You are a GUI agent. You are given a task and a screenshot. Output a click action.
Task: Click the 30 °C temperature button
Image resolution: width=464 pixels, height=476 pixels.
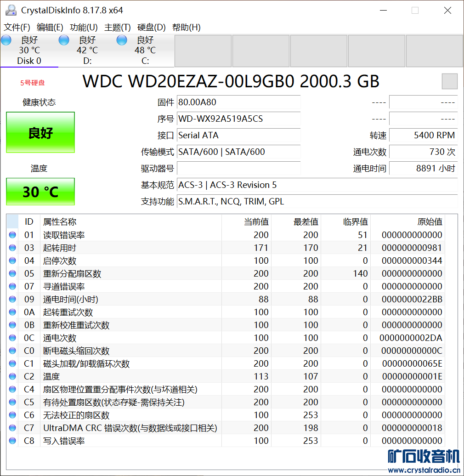pos(40,192)
